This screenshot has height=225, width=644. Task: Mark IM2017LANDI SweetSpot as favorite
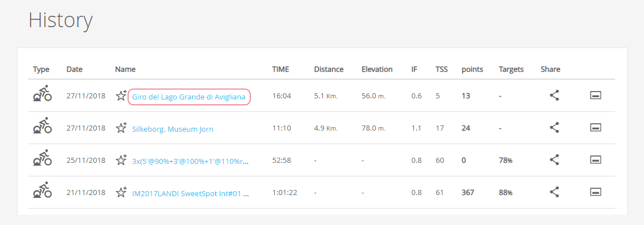tap(121, 192)
